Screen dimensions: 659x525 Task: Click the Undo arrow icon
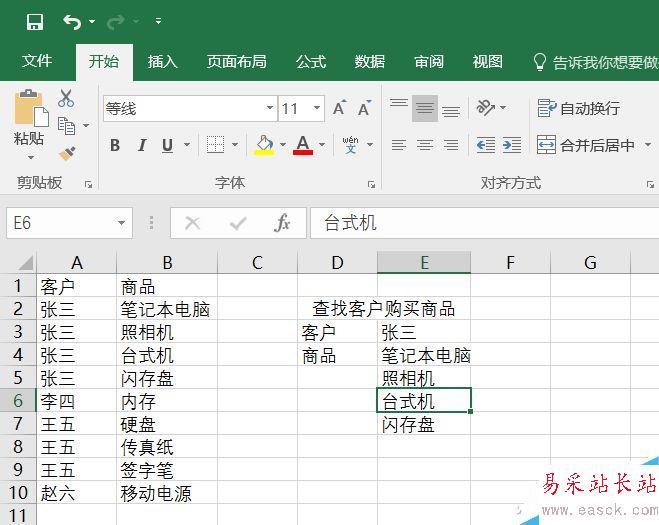click(72, 21)
